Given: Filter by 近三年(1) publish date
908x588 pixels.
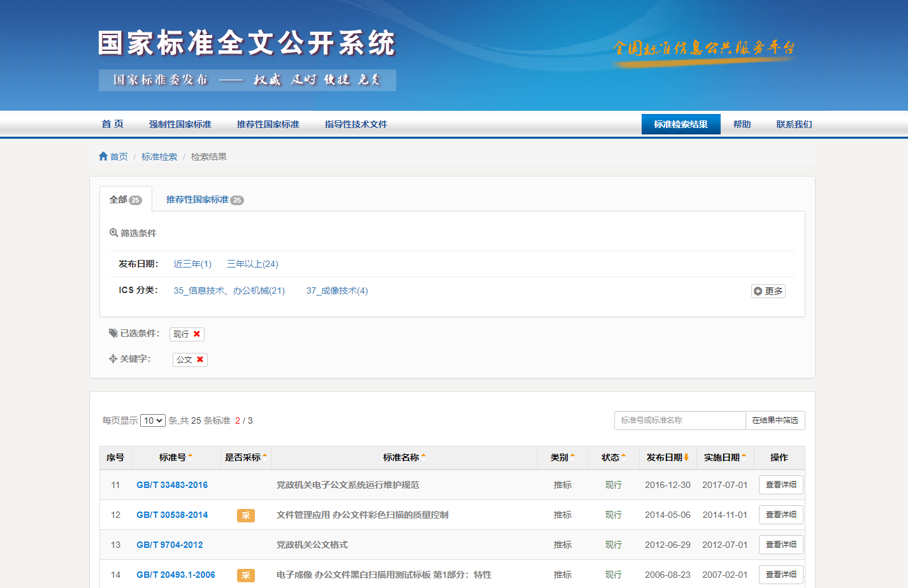Looking at the screenshot, I should 192,264.
